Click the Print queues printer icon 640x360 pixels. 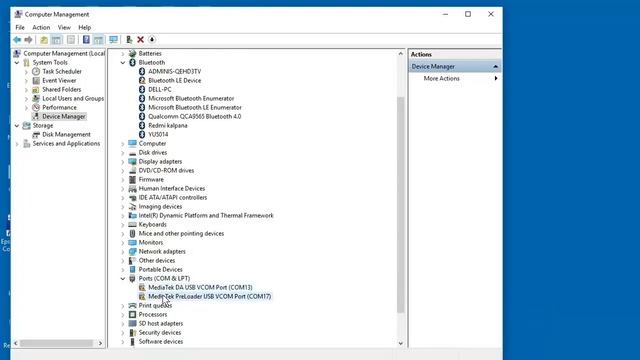coord(132,305)
